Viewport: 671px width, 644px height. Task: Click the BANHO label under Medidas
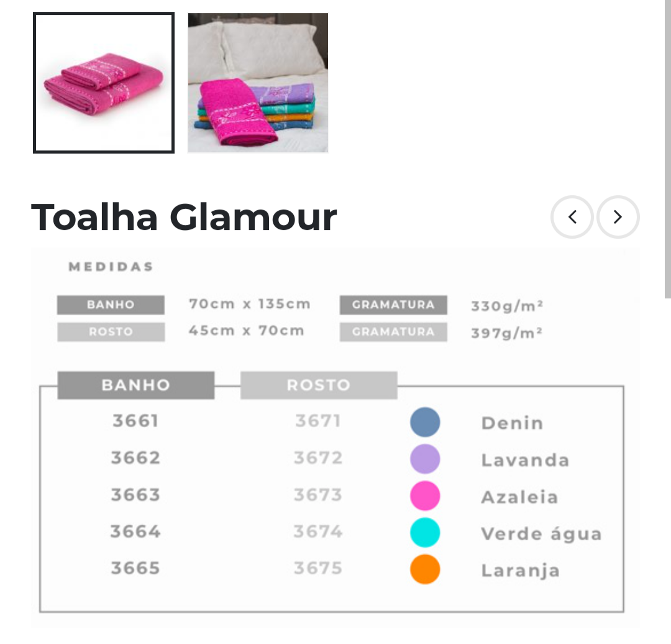click(111, 305)
